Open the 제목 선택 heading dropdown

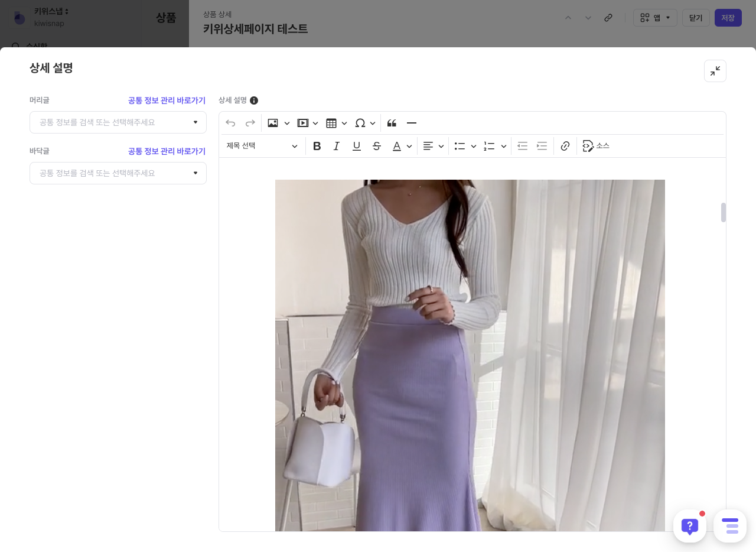262,146
